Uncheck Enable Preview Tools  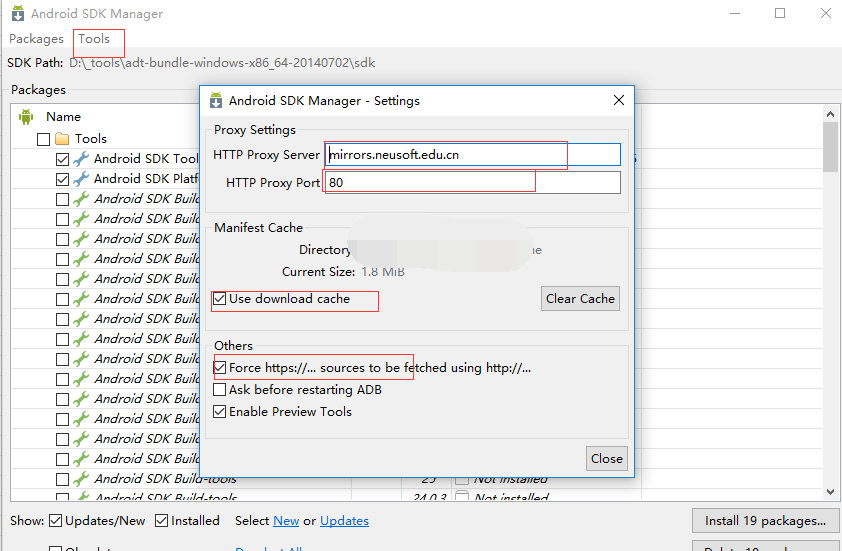coord(220,412)
